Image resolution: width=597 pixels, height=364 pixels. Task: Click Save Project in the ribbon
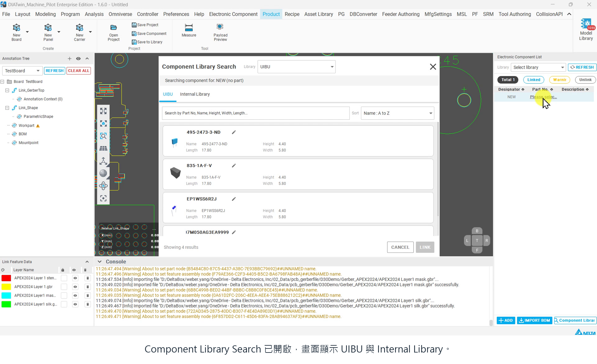[x=145, y=25]
